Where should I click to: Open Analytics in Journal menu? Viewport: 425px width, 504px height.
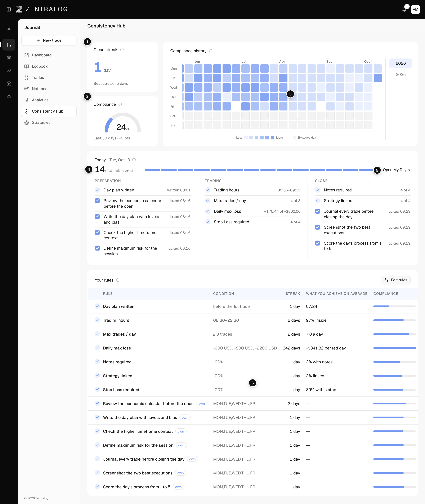[x=49, y=100]
